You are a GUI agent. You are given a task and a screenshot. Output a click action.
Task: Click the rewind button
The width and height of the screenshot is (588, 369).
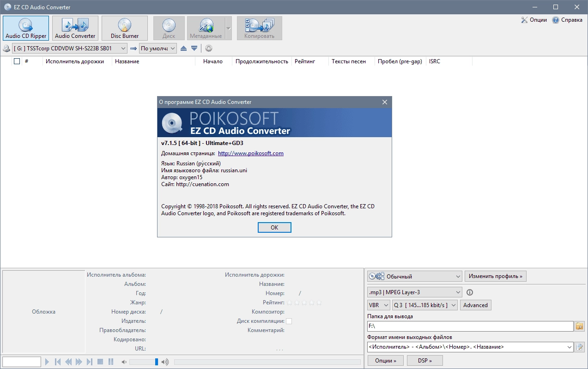[x=68, y=362]
